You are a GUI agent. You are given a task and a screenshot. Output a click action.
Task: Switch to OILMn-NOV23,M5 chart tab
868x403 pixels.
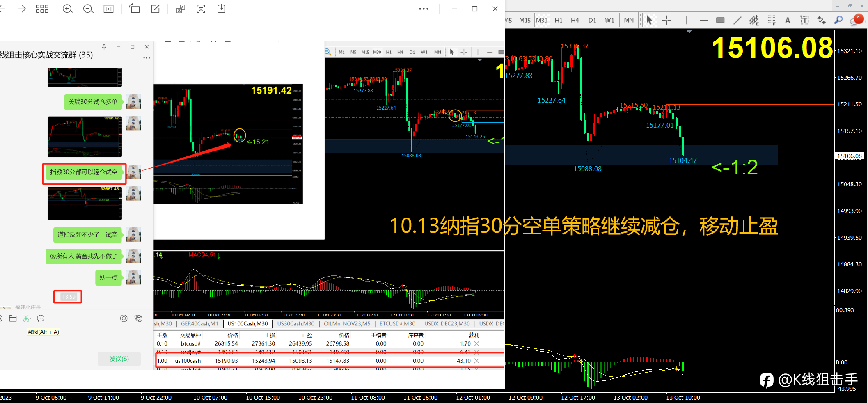coord(347,324)
